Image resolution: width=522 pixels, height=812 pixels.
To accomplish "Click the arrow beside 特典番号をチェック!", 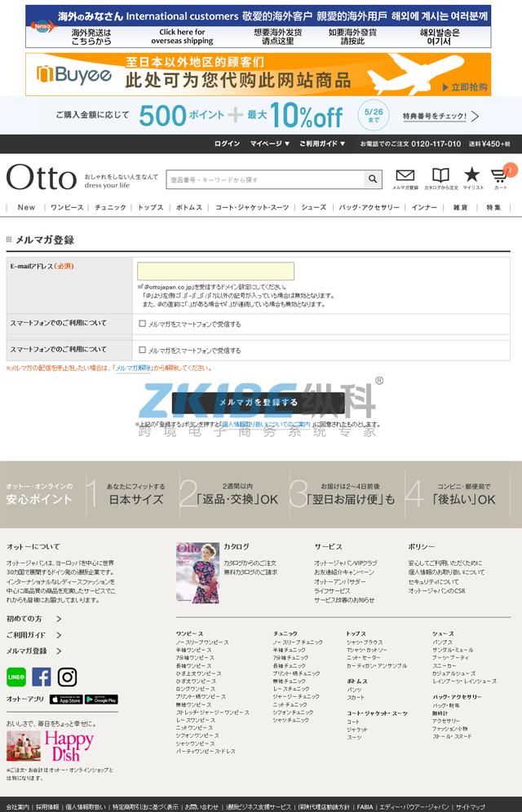I will pos(476,116).
